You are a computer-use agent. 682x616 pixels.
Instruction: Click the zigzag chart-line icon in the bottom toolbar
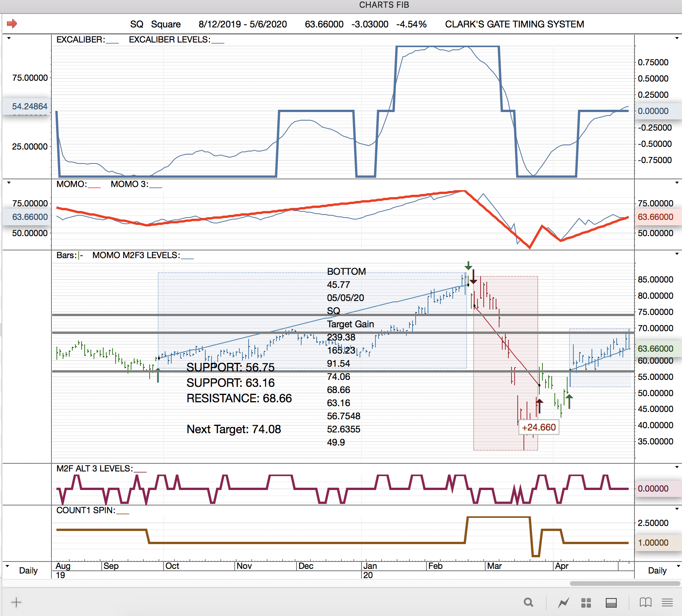coord(564,602)
